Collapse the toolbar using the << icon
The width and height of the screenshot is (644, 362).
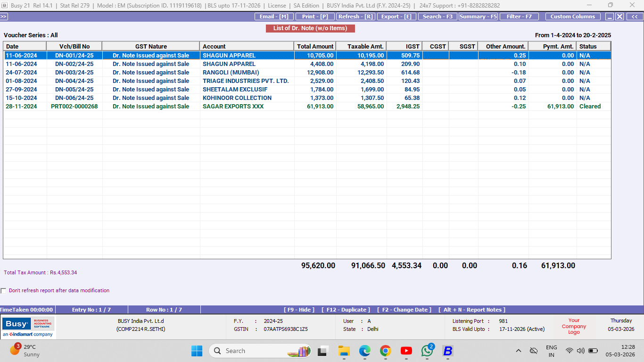pos(634,16)
